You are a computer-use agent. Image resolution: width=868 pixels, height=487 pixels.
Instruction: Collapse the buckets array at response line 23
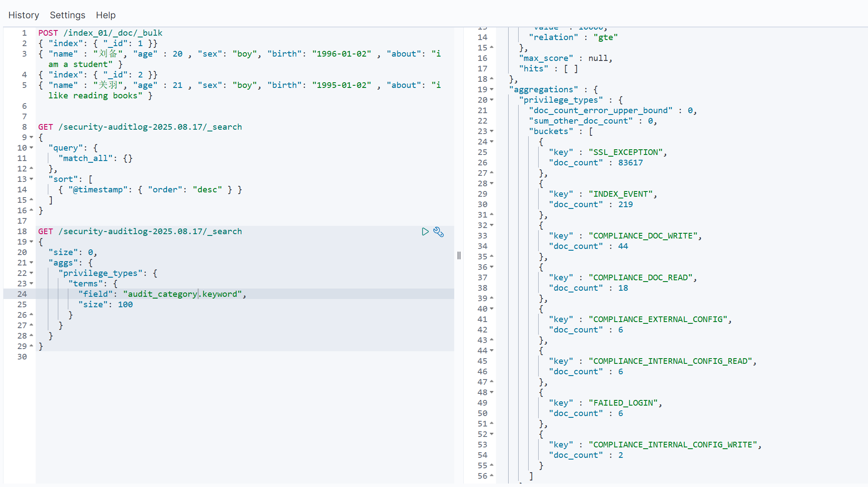(492, 131)
